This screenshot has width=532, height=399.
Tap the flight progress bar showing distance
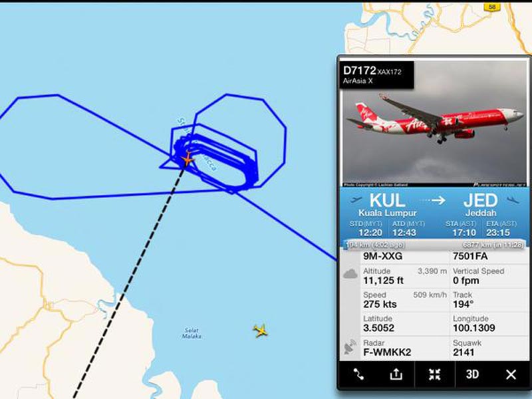[434, 245]
